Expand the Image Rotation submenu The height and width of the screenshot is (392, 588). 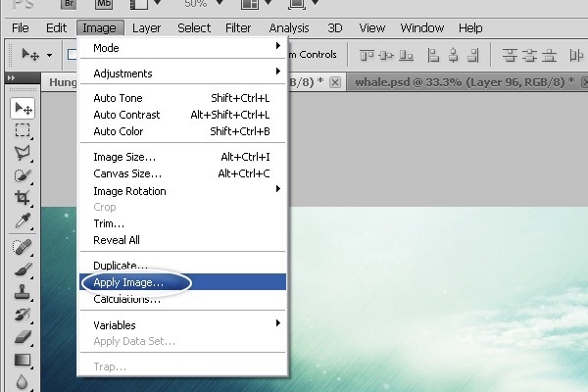click(183, 191)
